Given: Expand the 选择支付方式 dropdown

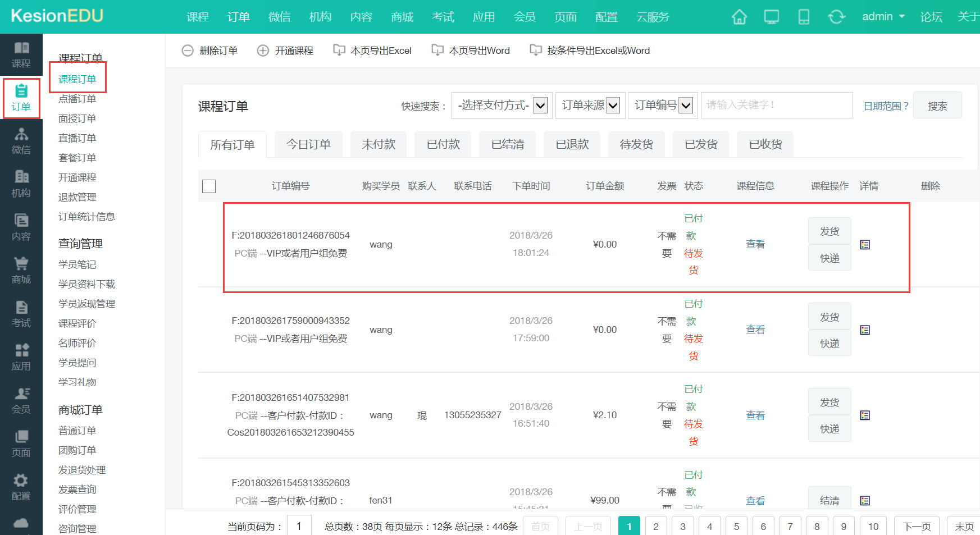Looking at the screenshot, I should click(502, 106).
